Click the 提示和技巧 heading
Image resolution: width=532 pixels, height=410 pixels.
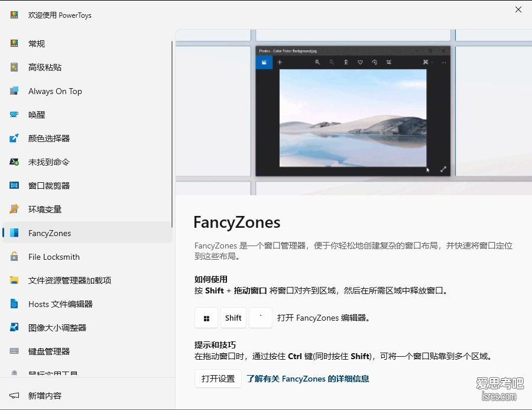pos(215,345)
